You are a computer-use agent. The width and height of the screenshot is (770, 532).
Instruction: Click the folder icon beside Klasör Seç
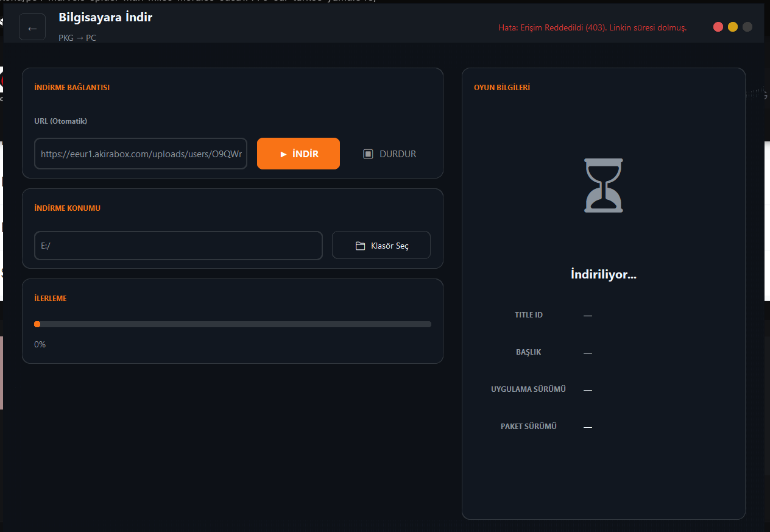pyautogui.click(x=360, y=246)
